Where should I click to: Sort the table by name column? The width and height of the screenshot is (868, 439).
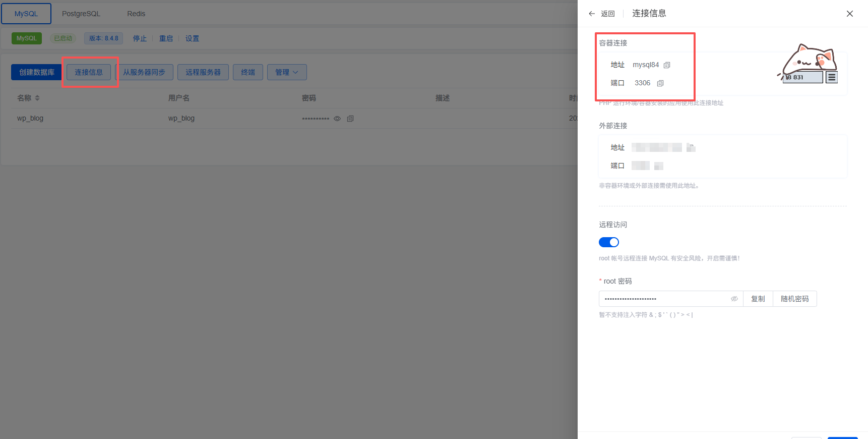tap(37, 98)
